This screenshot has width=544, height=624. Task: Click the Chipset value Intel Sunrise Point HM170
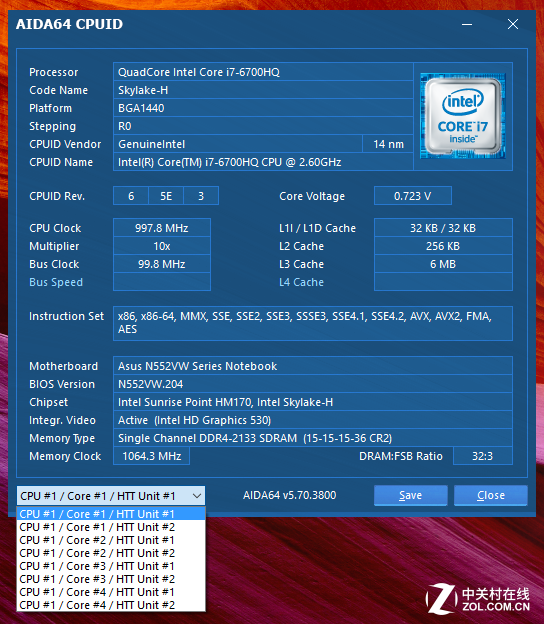pyautogui.click(x=313, y=402)
